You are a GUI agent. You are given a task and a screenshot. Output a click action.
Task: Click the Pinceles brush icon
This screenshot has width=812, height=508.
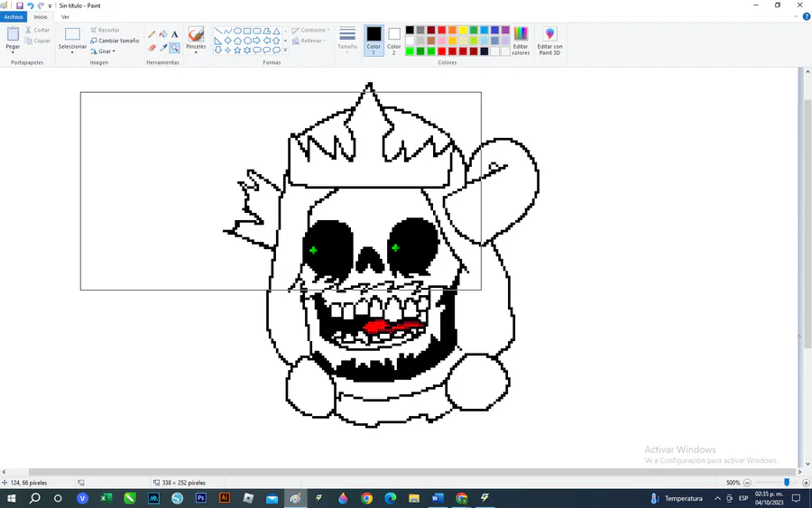196,34
